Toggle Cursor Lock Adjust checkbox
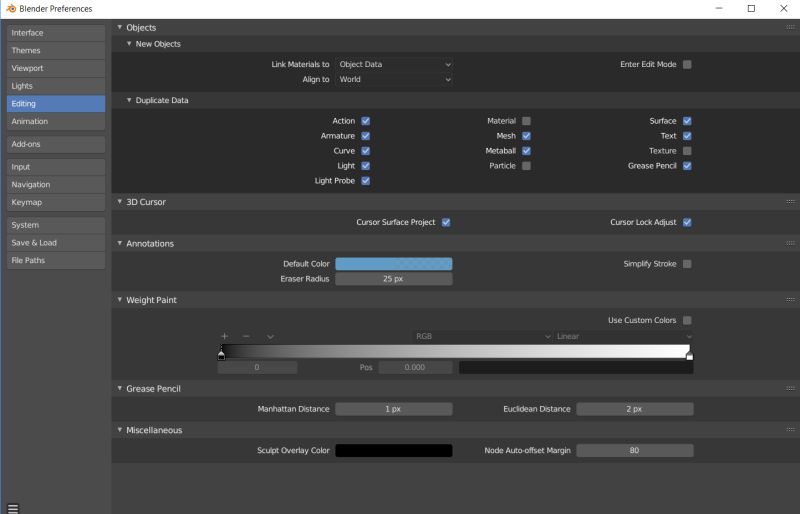The width and height of the screenshot is (800, 514). click(x=687, y=223)
